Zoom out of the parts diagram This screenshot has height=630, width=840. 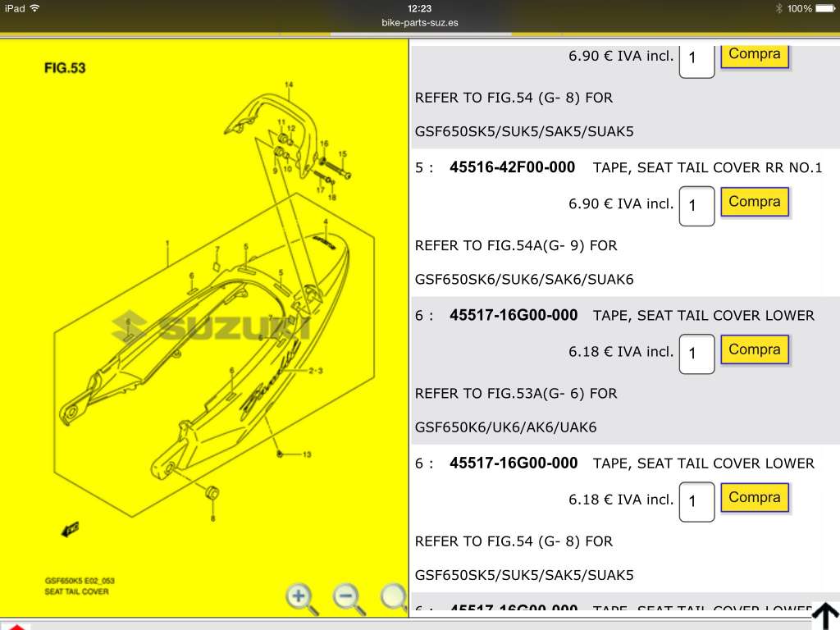pyautogui.click(x=349, y=599)
